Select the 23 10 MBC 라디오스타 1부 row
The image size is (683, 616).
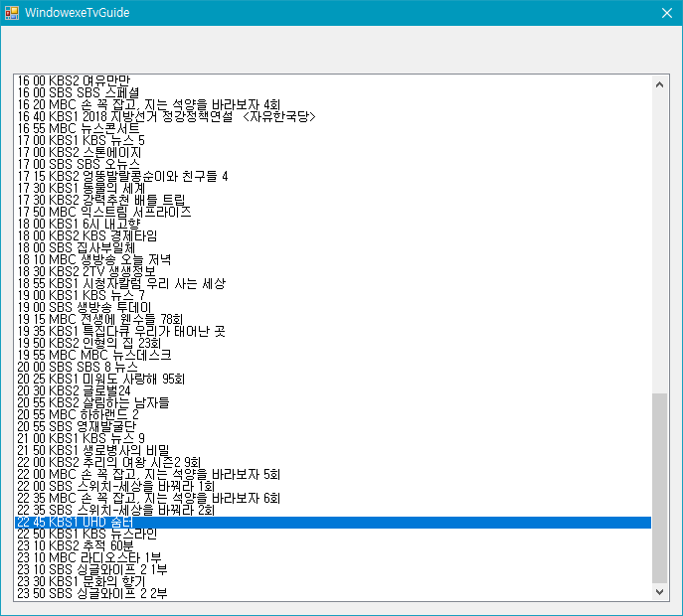[x=333, y=558]
